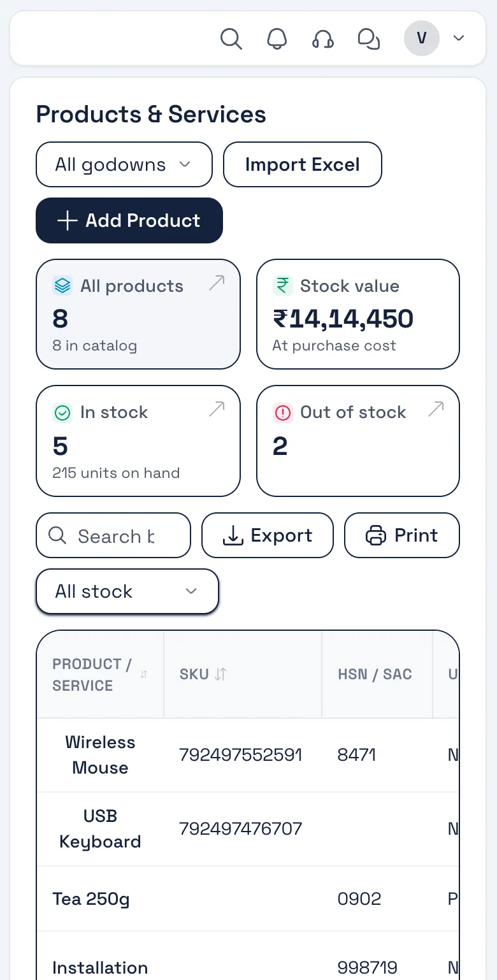Open the All products card arrow
The height and width of the screenshot is (980, 497).
coord(217,284)
